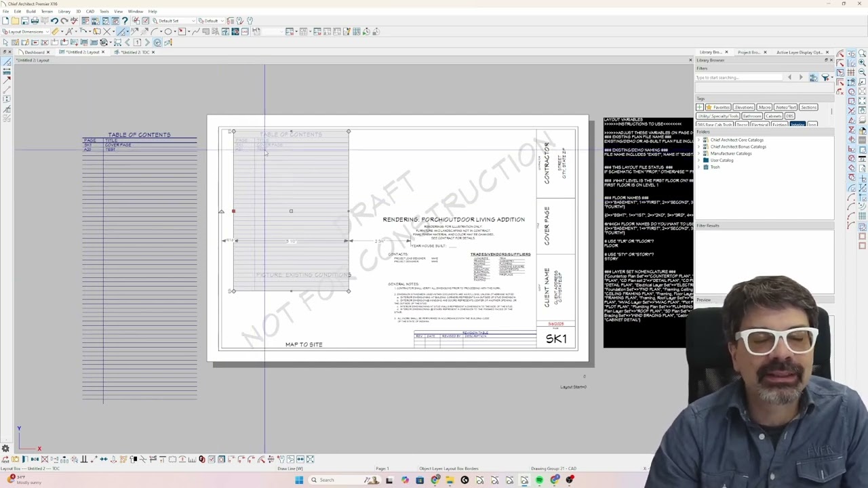This screenshot has width=868, height=488.
Task: Click the Zoom In magnifier on right toolbar
Action: [x=862, y=62]
